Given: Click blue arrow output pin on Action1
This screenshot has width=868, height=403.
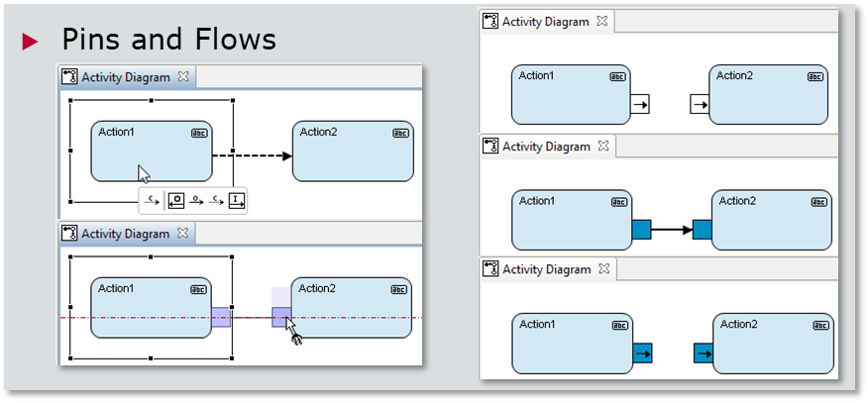Looking at the screenshot, I should coord(642,352).
